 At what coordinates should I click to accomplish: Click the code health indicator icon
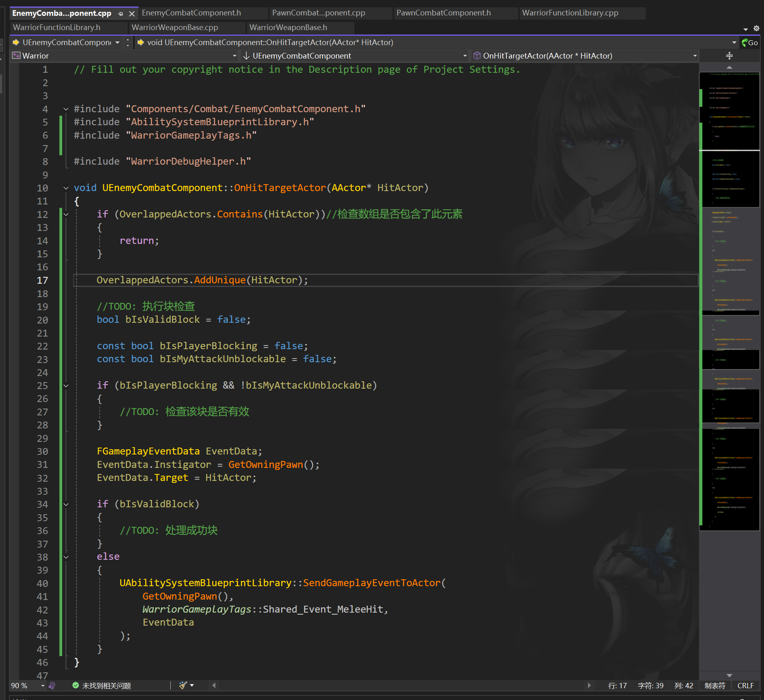click(52, 686)
